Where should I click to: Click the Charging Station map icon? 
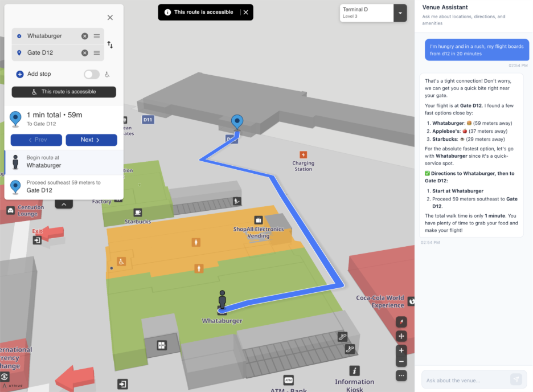pyautogui.click(x=303, y=155)
